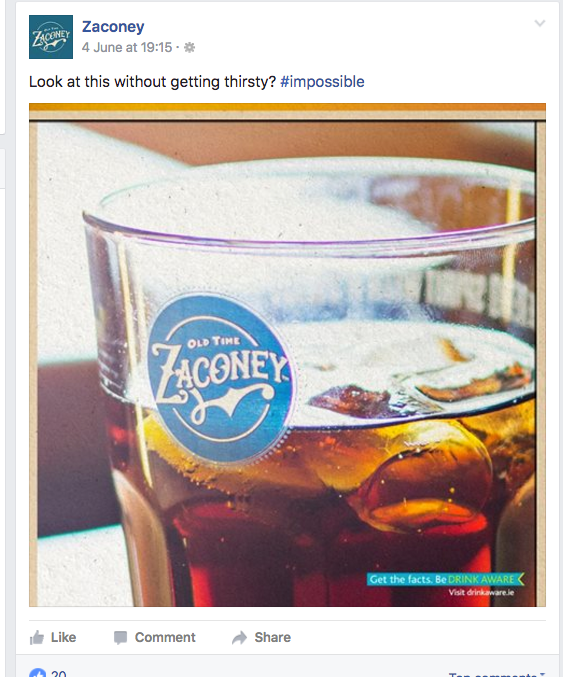This screenshot has width=563, height=677.
Task: Click the thumbs-up Like icon
Action: tap(37, 637)
